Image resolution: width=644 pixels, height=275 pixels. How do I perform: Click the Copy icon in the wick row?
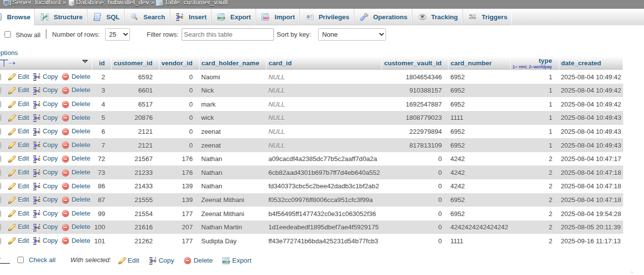tap(37, 118)
